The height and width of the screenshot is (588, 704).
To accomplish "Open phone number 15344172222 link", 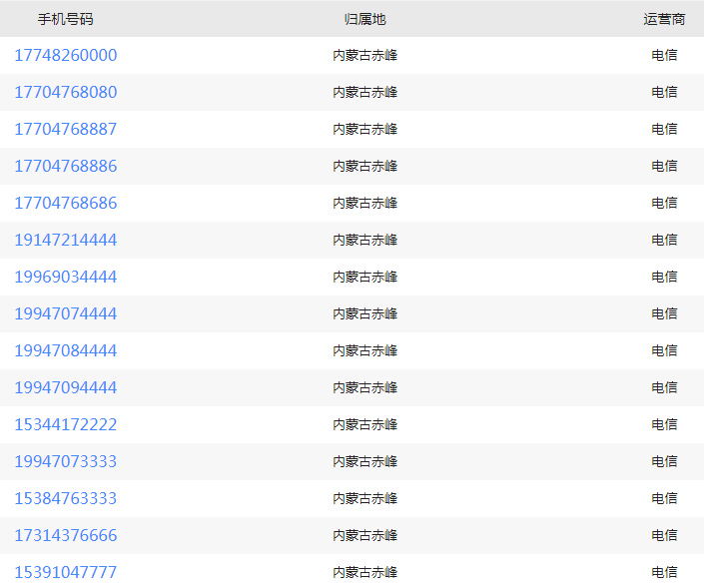I will point(66,424).
